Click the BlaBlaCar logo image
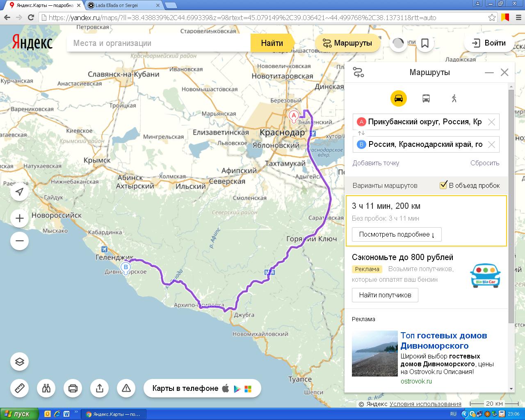Screen dimensions: 525x420 click(x=485, y=275)
